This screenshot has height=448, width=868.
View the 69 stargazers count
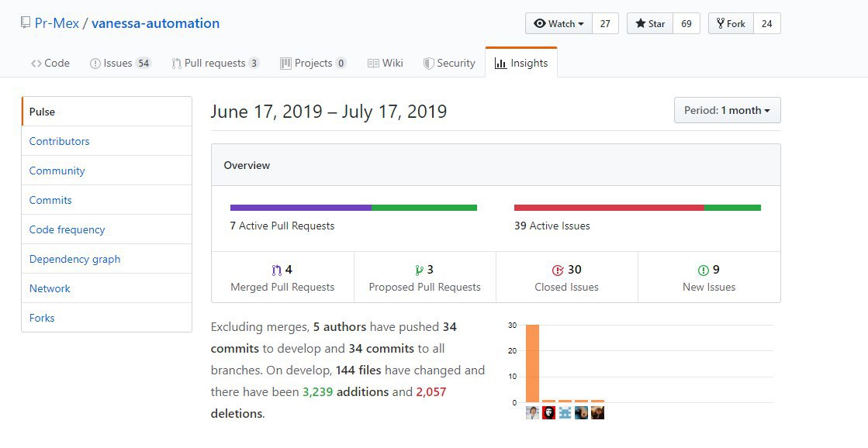pos(686,24)
